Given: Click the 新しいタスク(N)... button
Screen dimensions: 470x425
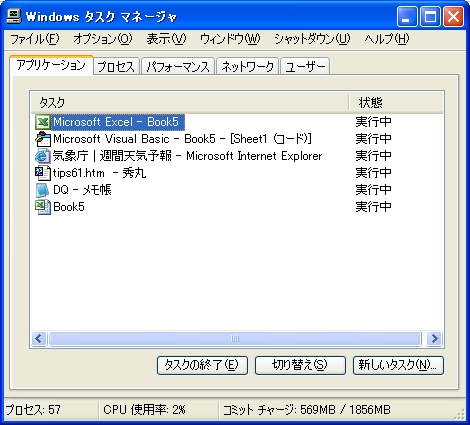Looking at the screenshot, I should click(398, 365).
